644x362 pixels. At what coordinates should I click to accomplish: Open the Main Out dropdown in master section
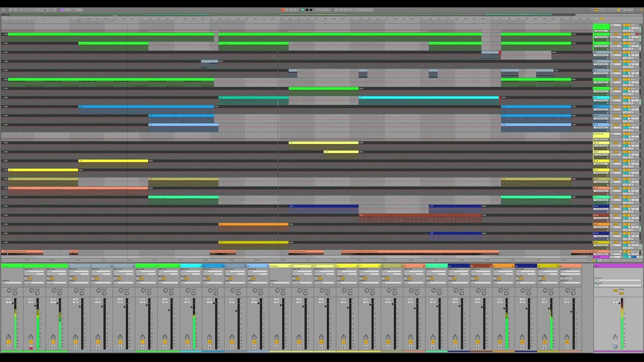click(618, 285)
